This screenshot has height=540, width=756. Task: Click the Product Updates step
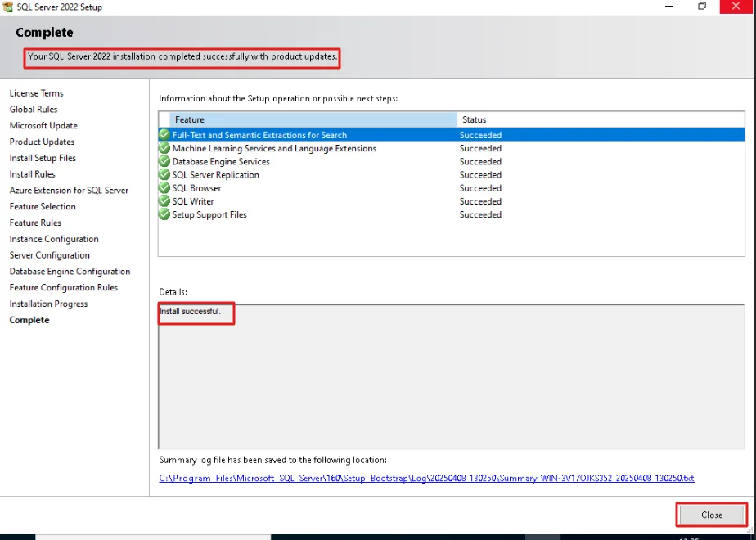click(x=42, y=142)
